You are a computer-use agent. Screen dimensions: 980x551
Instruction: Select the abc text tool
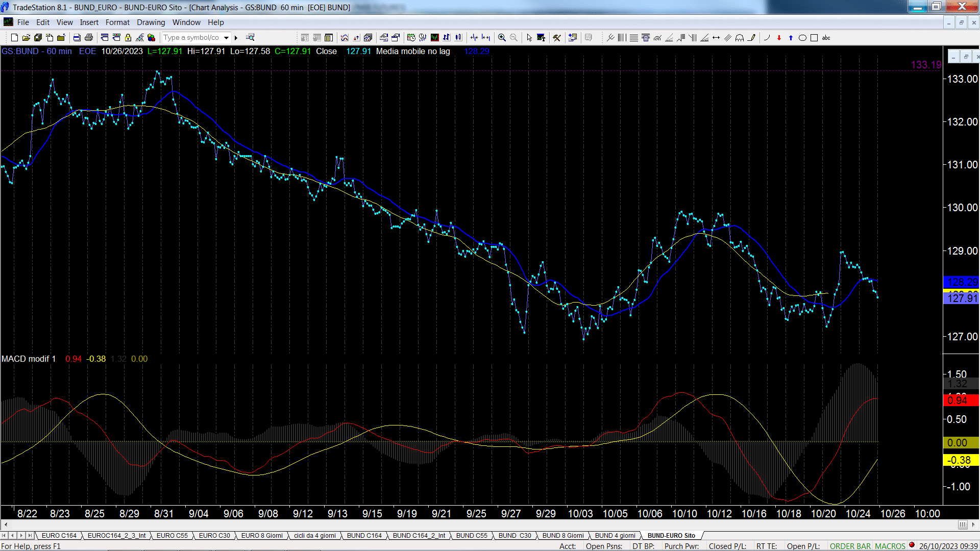pyautogui.click(x=826, y=38)
